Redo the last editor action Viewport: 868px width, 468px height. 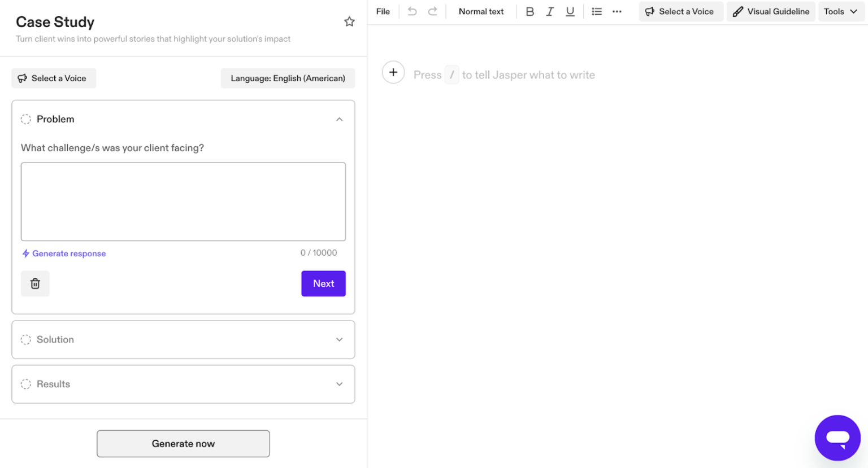(x=432, y=11)
